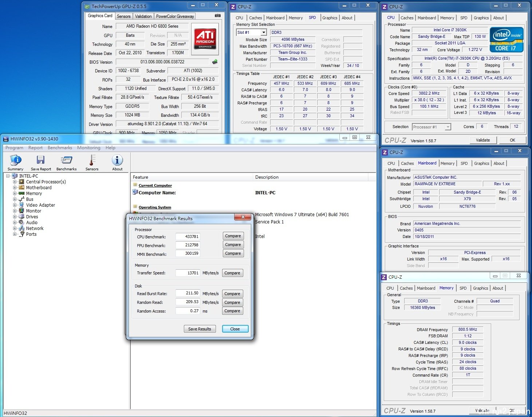The width and height of the screenshot is (532, 417).
Task: Click the Bus tree icon
Action: click(x=21, y=199)
